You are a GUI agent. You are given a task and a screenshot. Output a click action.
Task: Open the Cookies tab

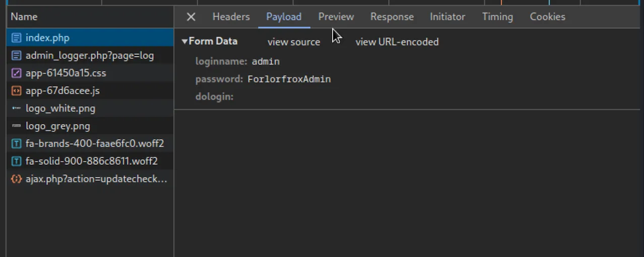pyautogui.click(x=547, y=17)
